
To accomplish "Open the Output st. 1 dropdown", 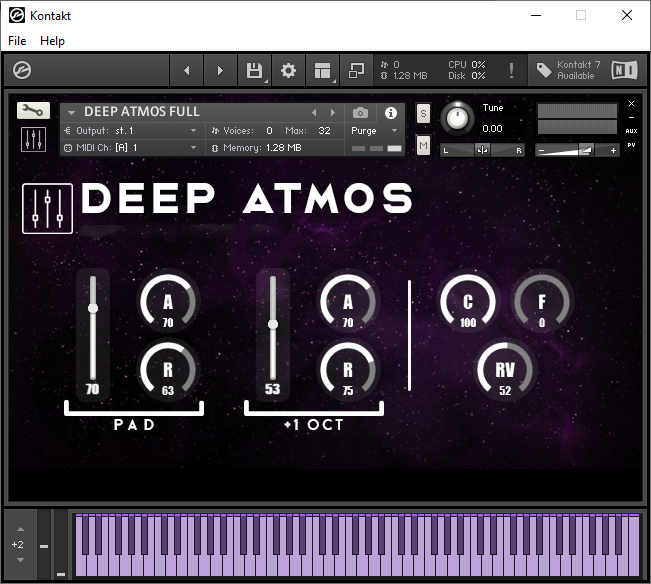I will [x=131, y=131].
